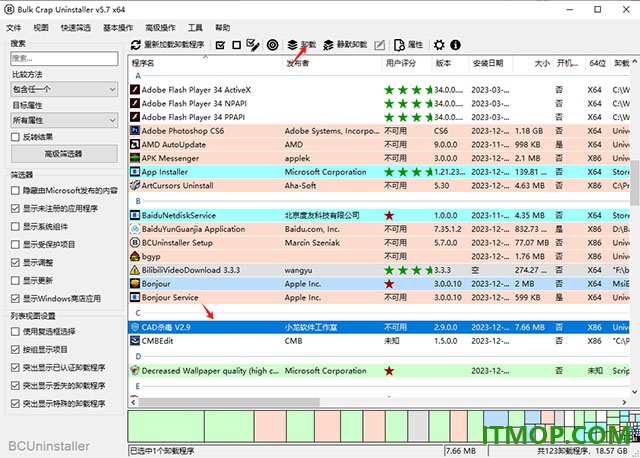Open the quick filter menu
Image resolution: width=640 pixels, height=458 pixels.
click(76, 28)
